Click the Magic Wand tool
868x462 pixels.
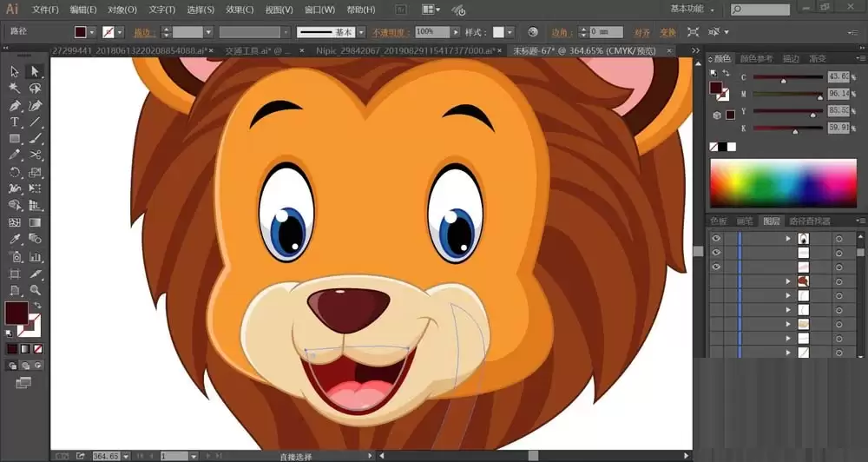[x=15, y=89]
